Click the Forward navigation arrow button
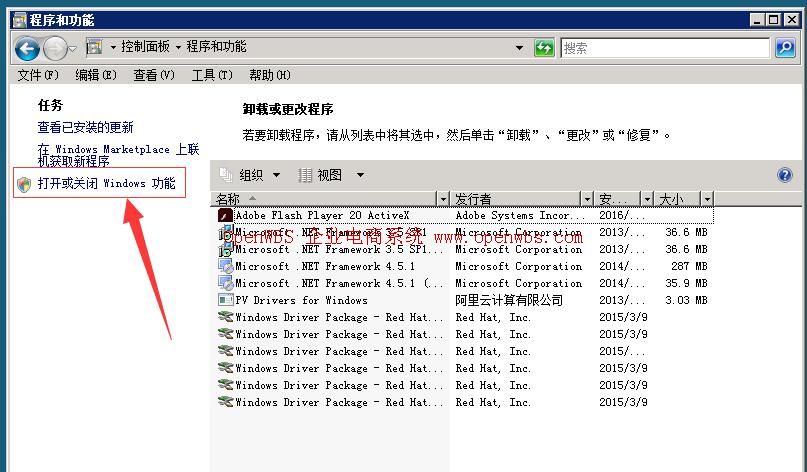807x472 pixels. [55, 47]
